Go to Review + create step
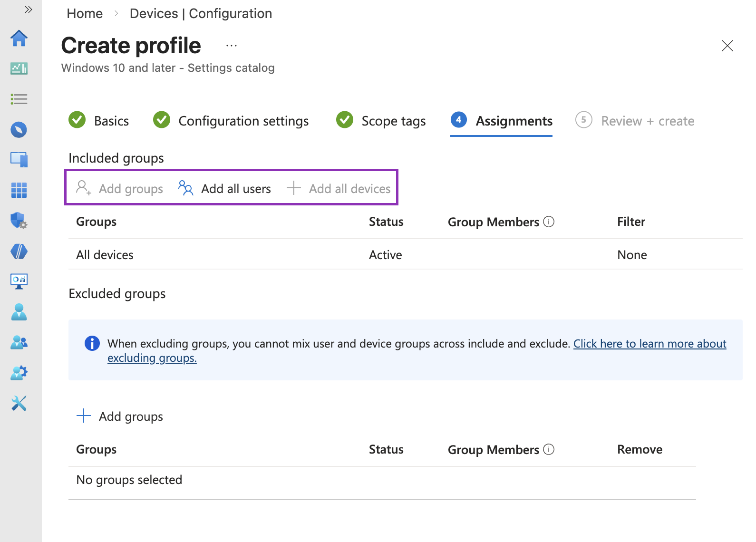Image resolution: width=756 pixels, height=542 pixels. [635, 121]
